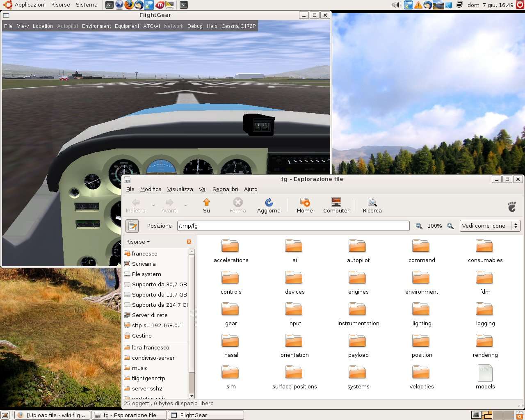This screenshot has height=420, width=525.
Task: Expand the Avanti history dropdown arrow
Action: [x=185, y=205]
